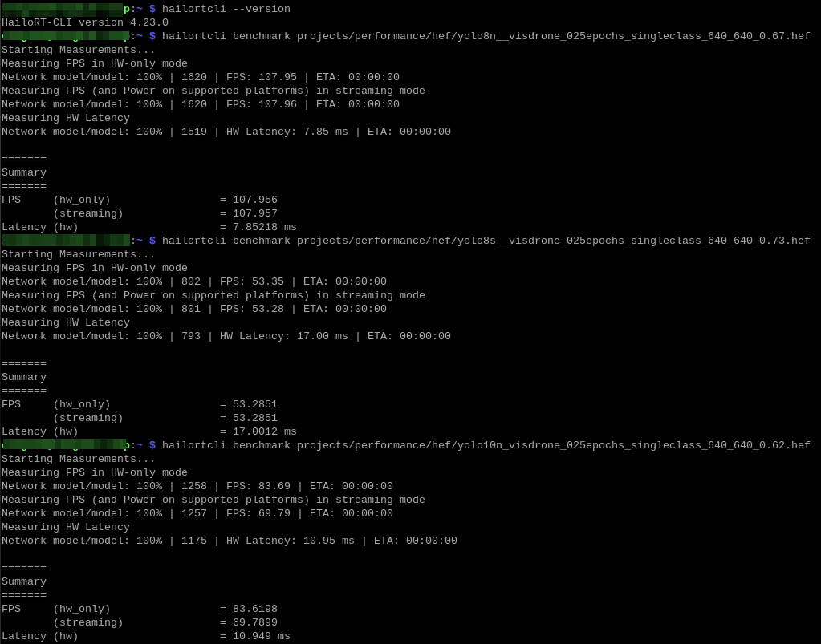Click the yolo8s .hef benchmark command
The width and height of the screenshot is (821, 644).
pyautogui.click(x=486, y=241)
